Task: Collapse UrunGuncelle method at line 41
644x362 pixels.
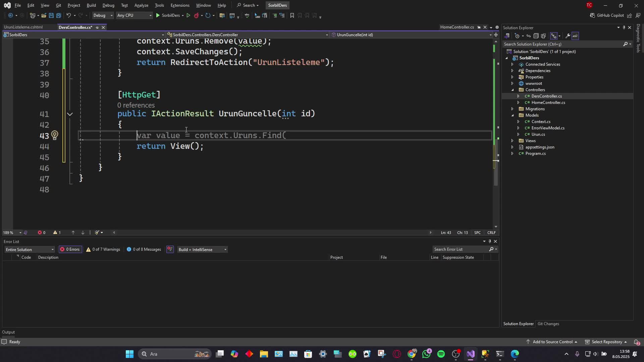Action: (70, 114)
